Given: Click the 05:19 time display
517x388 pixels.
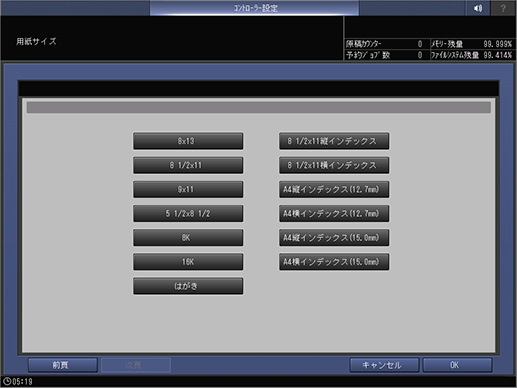Looking at the screenshot, I should tap(22, 382).
